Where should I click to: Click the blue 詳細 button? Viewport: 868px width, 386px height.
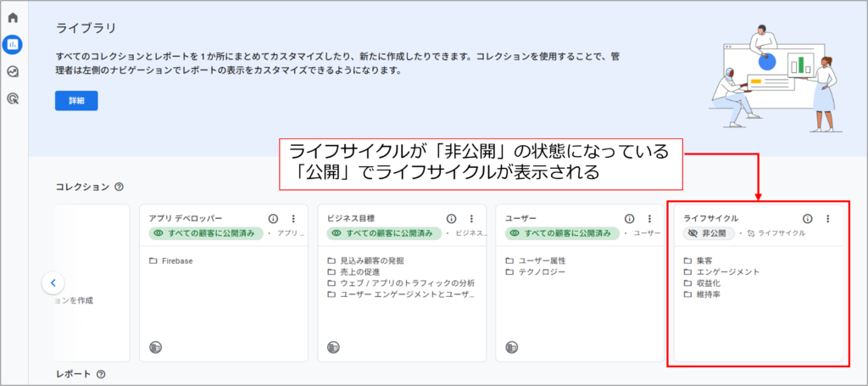(x=76, y=101)
